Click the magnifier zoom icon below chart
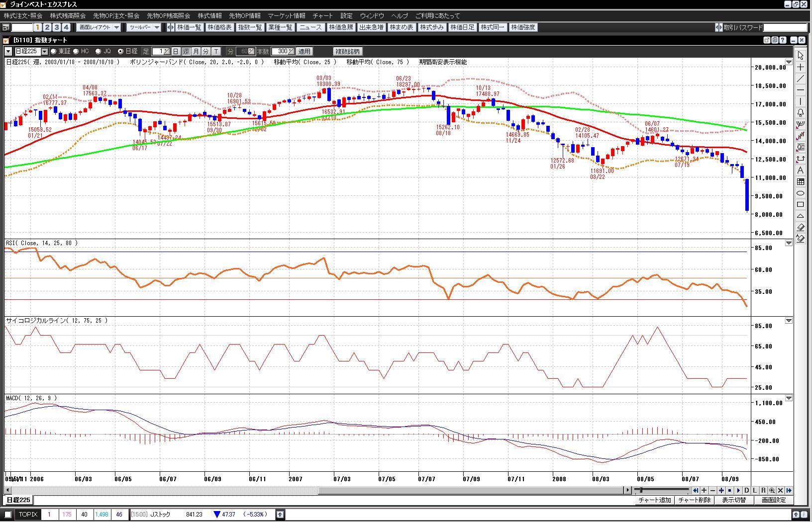812x522 pixels. pyautogui.click(x=772, y=490)
